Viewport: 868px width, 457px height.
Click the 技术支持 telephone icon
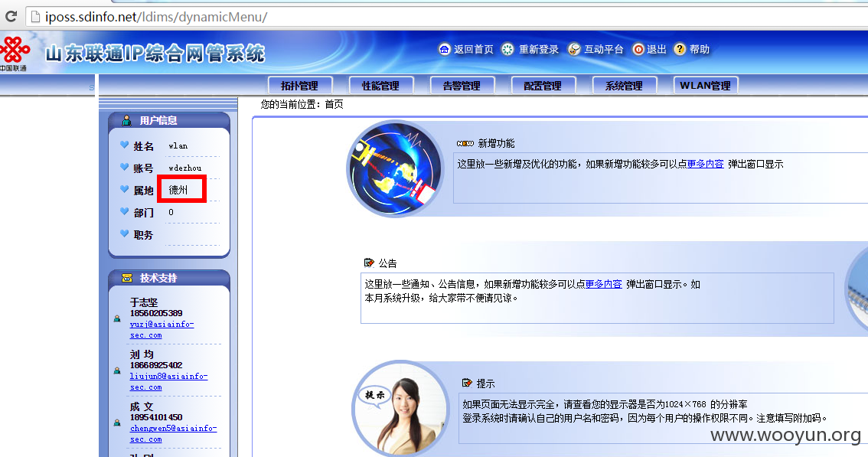(x=127, y=278)
